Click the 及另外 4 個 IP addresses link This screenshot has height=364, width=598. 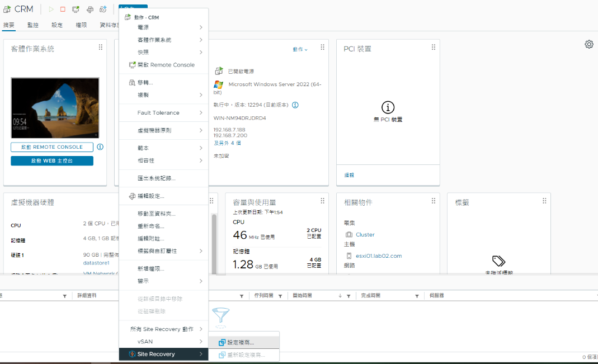point(227,143)
